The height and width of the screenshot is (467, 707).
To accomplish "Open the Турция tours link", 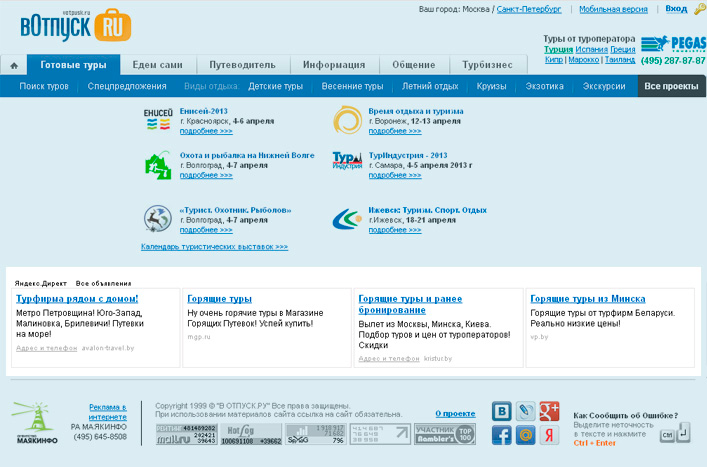I will pos(558,50).
